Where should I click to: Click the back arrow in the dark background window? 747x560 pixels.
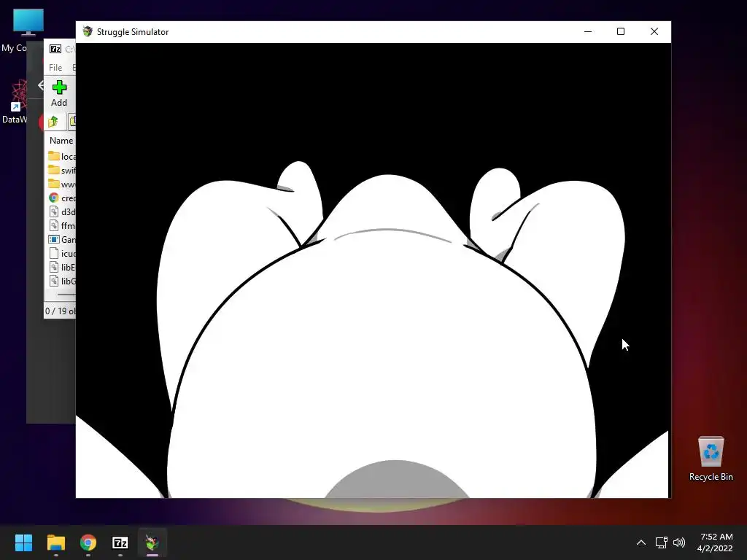pos(41,85)
